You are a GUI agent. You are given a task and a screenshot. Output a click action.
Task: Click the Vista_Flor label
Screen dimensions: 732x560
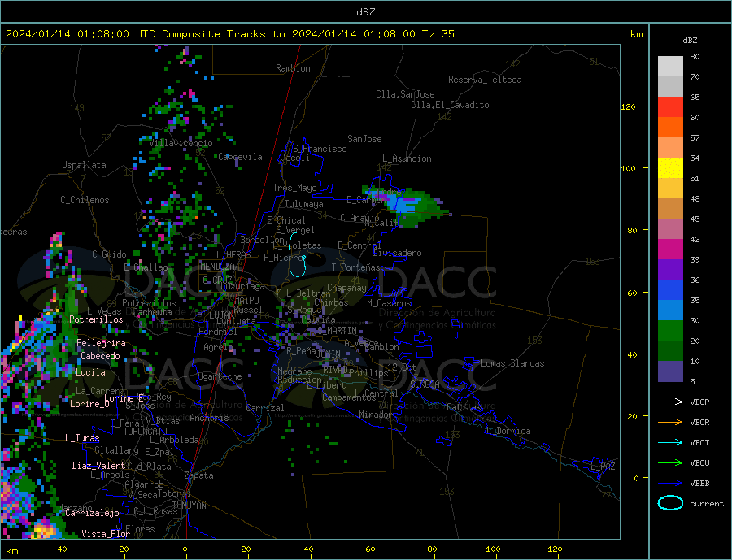coord(106,534)
